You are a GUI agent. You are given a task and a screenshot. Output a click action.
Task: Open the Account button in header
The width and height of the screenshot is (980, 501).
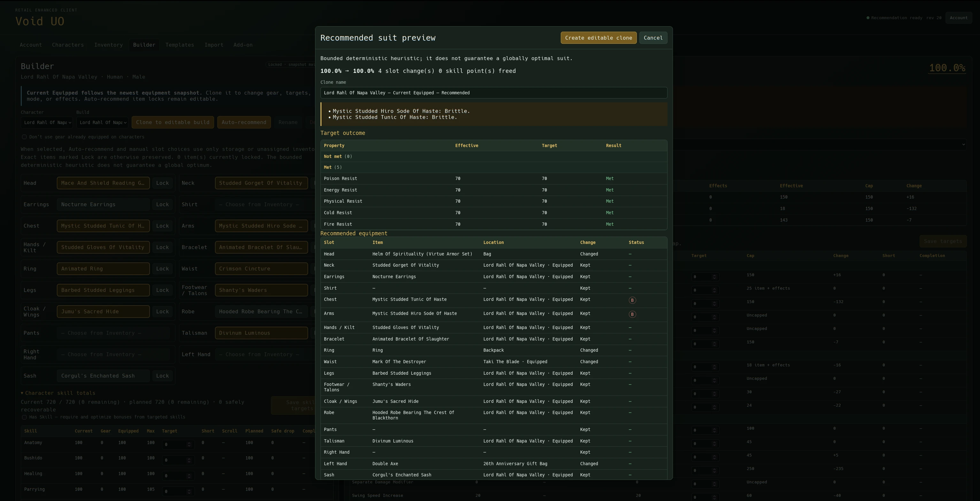tap(958, 18)
